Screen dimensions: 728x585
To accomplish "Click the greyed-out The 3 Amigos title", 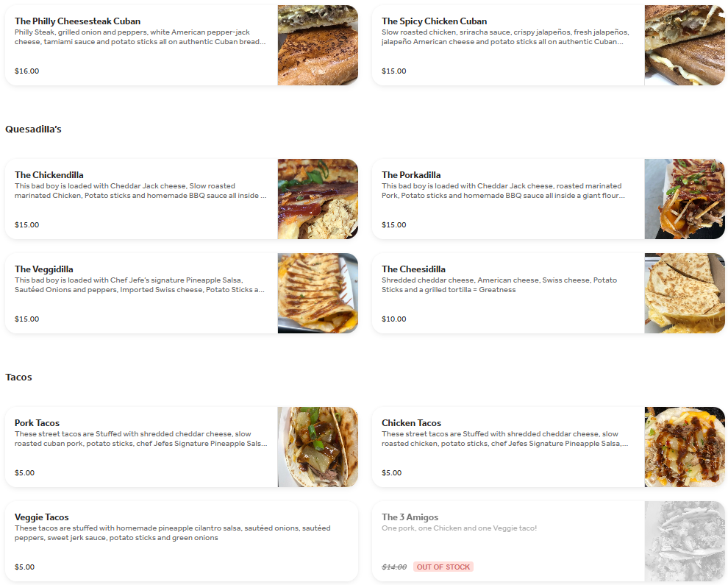I will coord(410,517).
